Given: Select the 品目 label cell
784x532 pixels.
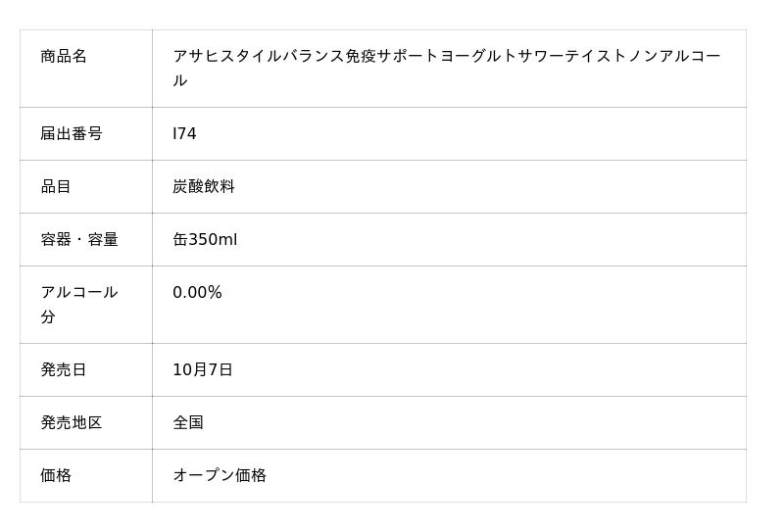Looking at the screenshot, I should point(56,187).
